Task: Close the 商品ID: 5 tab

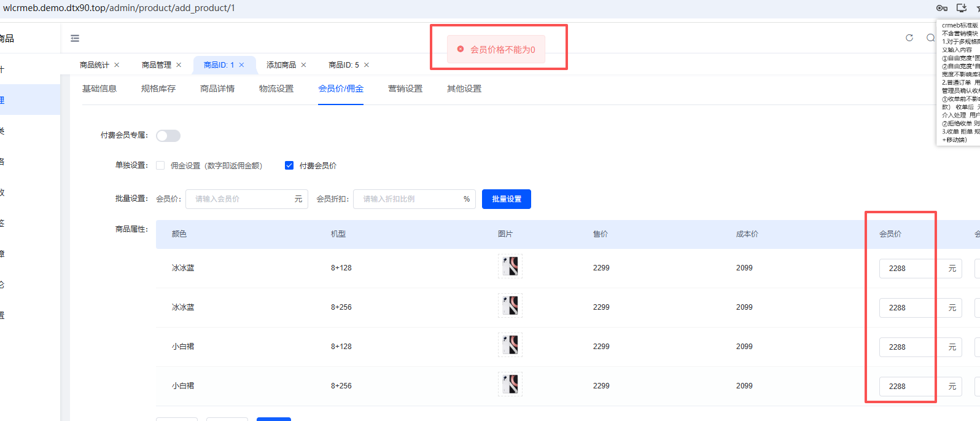Action: pyautogui.click(x=367, y=65)
